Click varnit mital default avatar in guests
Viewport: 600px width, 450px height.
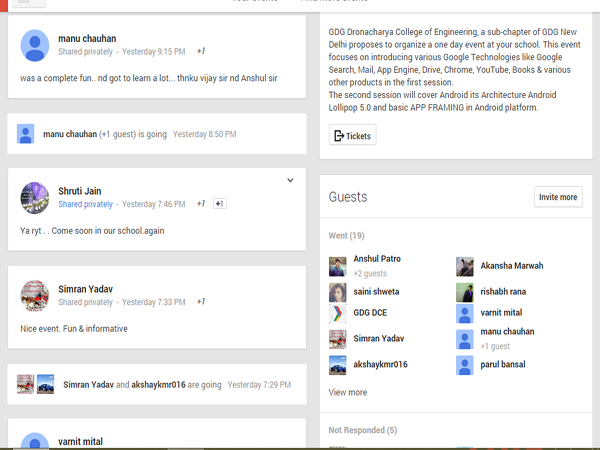tap(465, 313)
